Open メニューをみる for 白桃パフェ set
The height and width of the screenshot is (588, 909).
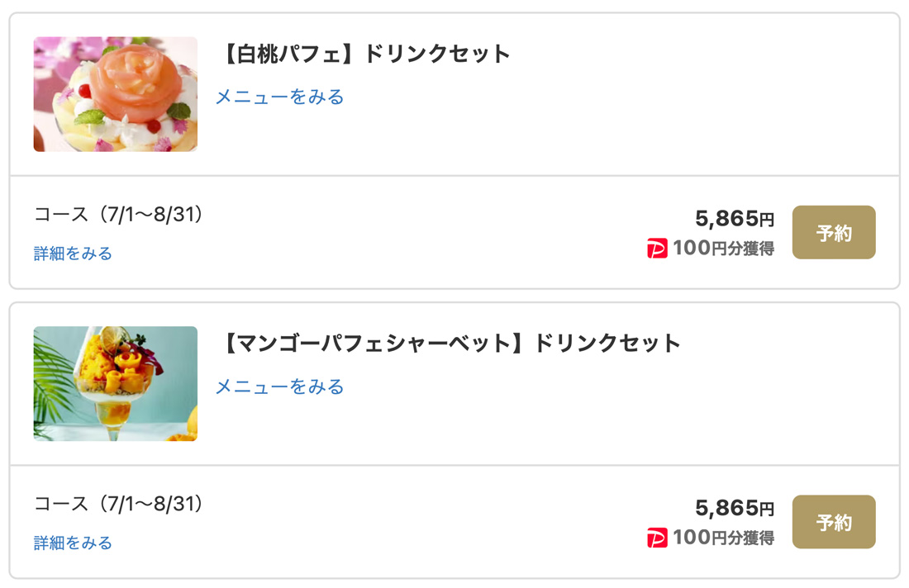pos(279,97)
